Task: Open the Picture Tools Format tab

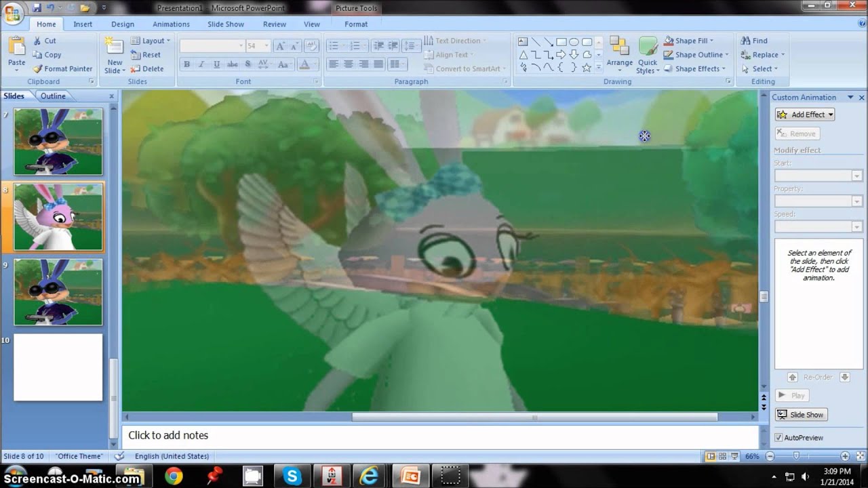Action: click(356, 24)
